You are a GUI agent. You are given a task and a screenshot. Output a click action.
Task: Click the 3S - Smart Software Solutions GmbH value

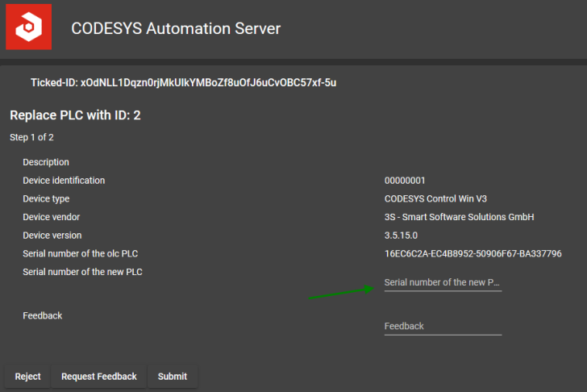pyautogui.click(x=460, y=217)
